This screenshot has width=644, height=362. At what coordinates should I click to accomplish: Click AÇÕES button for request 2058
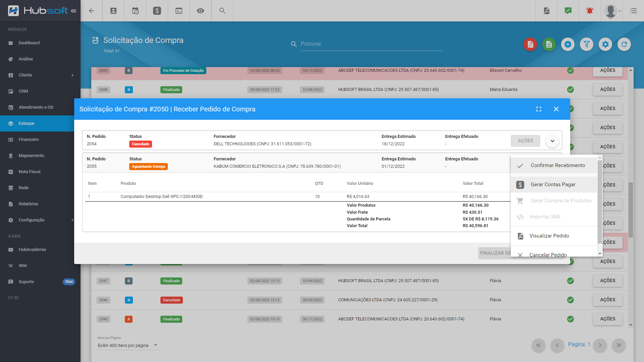[608, 90]
